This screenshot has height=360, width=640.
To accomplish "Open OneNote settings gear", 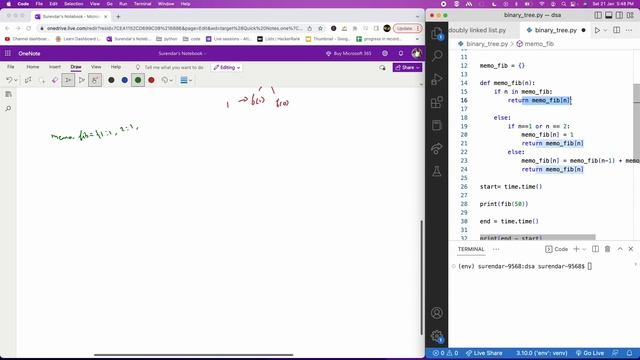I will (x=385, y=53).
